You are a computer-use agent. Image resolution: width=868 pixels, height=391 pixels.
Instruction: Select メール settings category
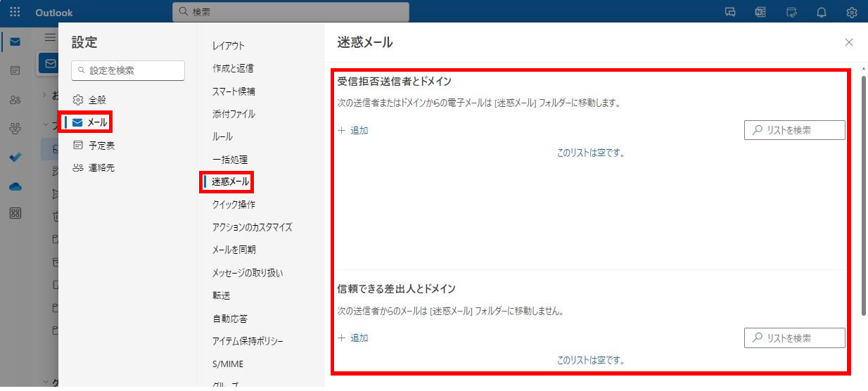(89, 122)
